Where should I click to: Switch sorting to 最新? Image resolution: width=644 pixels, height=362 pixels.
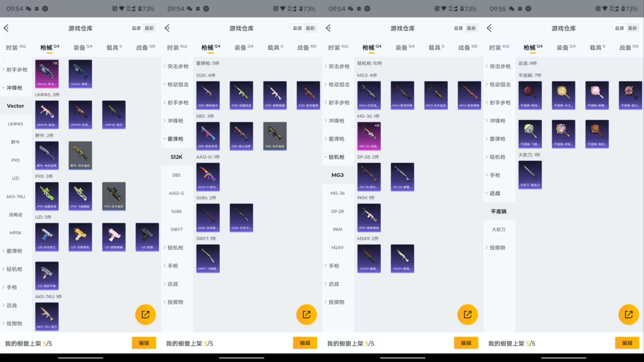(150, 28)
